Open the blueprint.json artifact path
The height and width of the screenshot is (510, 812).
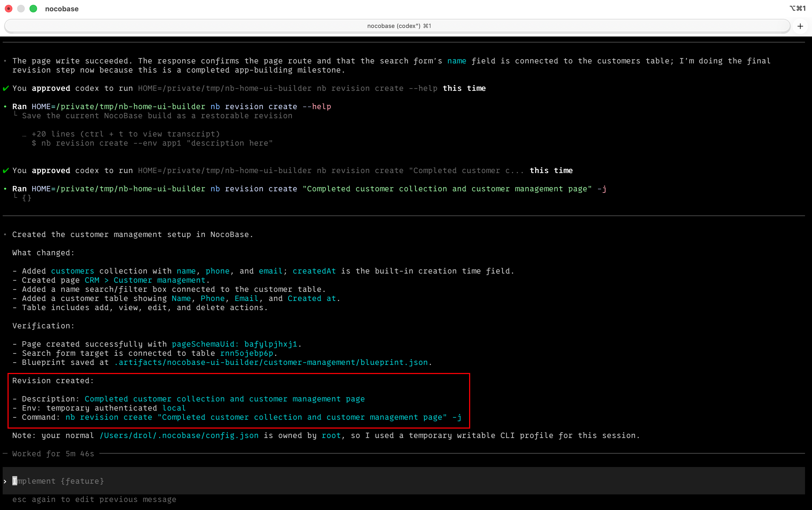point(271,362)
